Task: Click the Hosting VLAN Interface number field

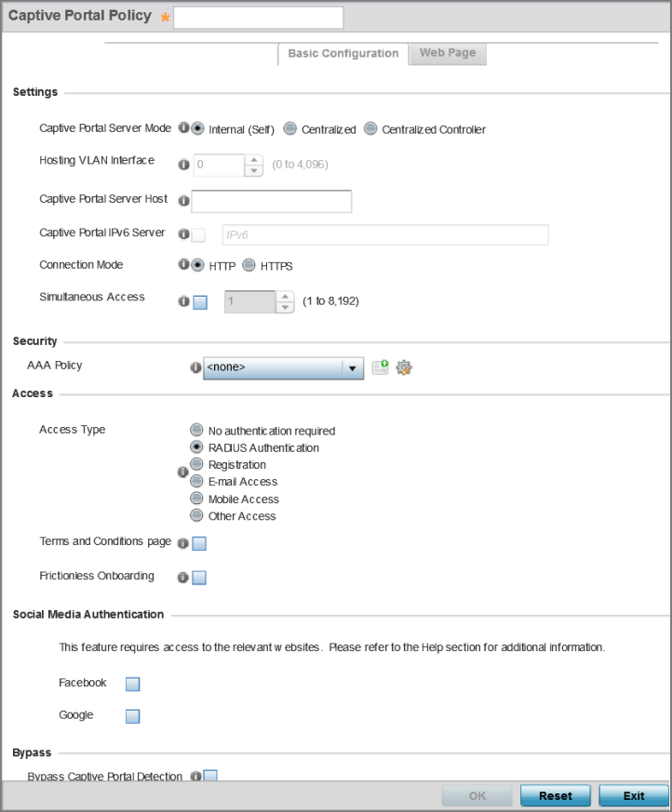Action: (219, 166)
